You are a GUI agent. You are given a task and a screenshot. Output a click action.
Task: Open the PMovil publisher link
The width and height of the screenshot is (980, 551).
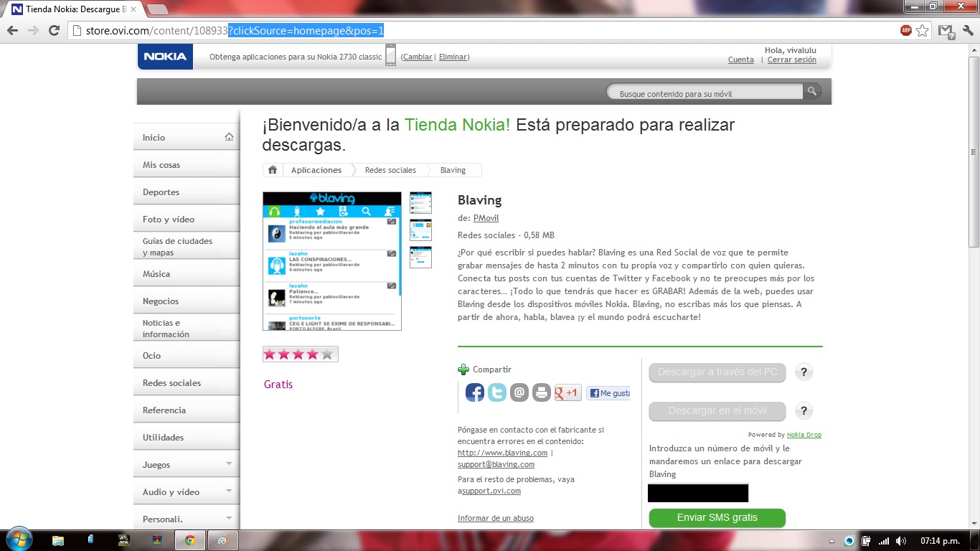pyautogui.click(x=486, y=218)
